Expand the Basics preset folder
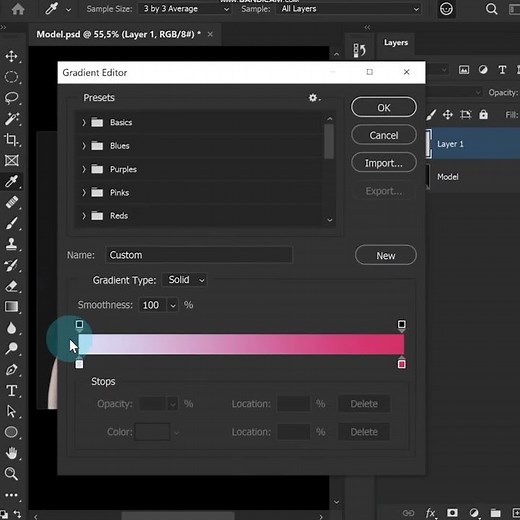This screenshot has height=520, width=520. coord(84,123)
